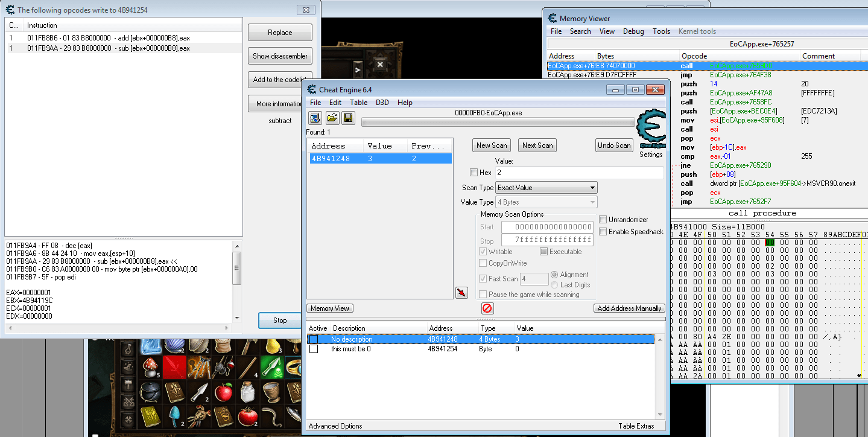Toggle Pause the game while scanning
868x437 pixels.
(483, 295)
